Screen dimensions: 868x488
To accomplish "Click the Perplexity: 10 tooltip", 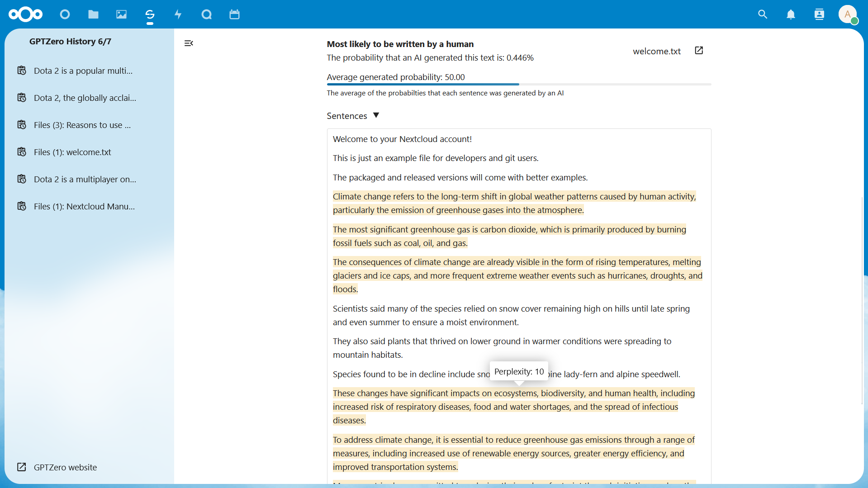I will (x=519, y=371).
